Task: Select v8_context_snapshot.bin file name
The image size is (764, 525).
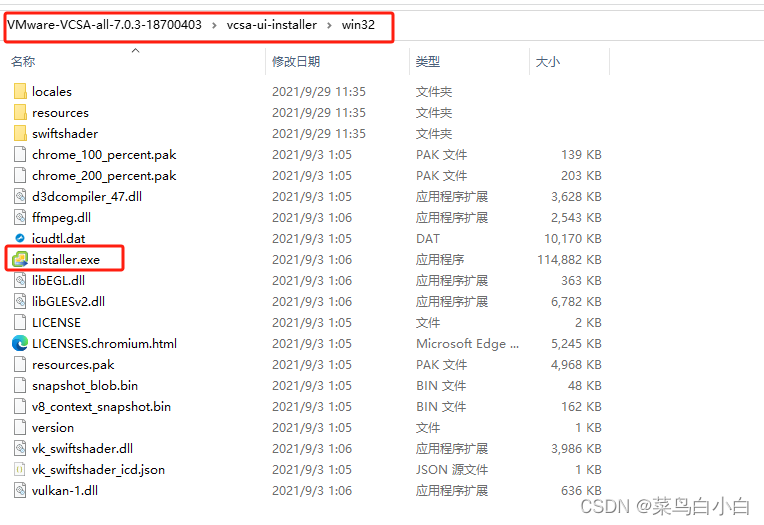Action: point(101,407)
